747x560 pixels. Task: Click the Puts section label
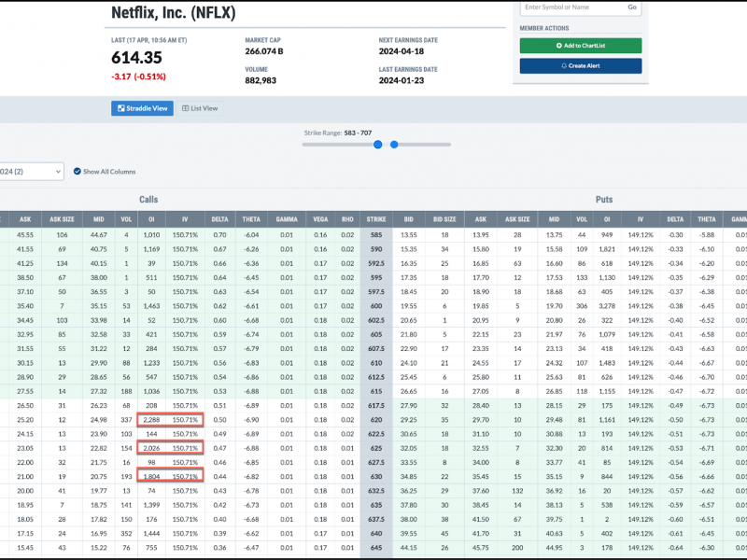604,200
